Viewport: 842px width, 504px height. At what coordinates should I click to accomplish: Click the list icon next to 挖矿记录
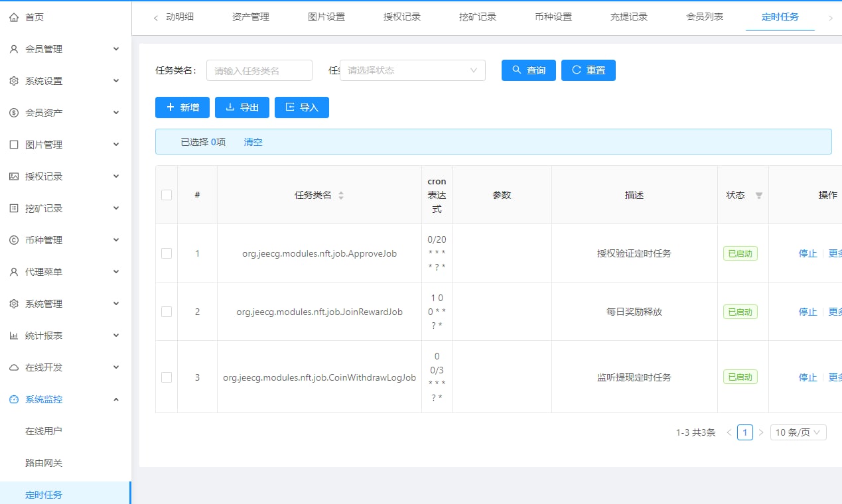(14, 208)
